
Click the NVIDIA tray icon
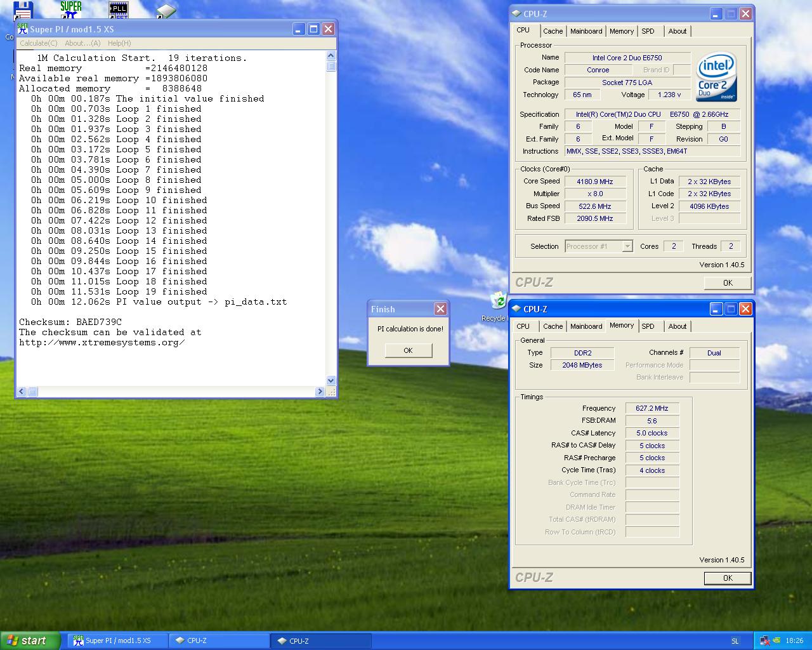pos(776,640)
